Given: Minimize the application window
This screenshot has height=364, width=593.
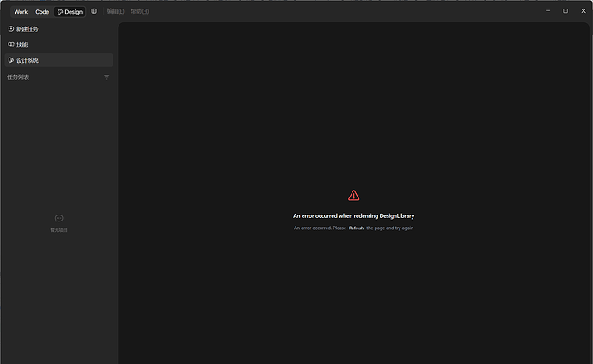Looking at the screenshot, I should [547, 11].
